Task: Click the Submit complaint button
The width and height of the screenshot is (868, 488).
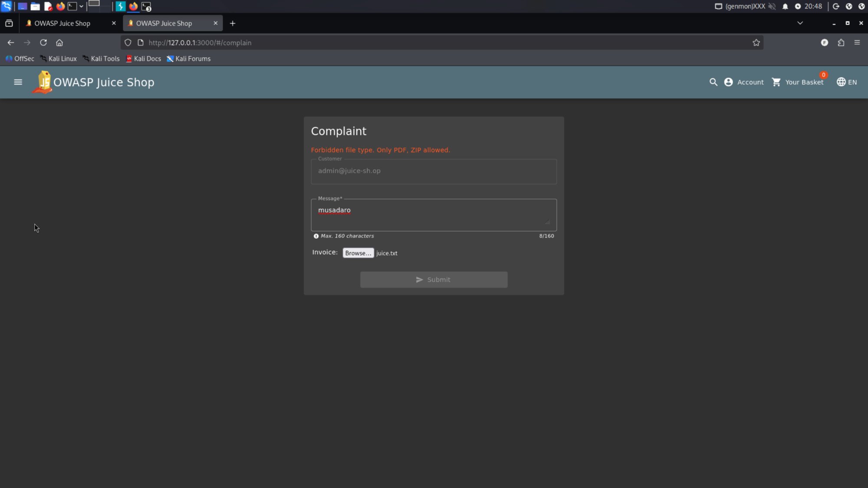Action: 434,280
